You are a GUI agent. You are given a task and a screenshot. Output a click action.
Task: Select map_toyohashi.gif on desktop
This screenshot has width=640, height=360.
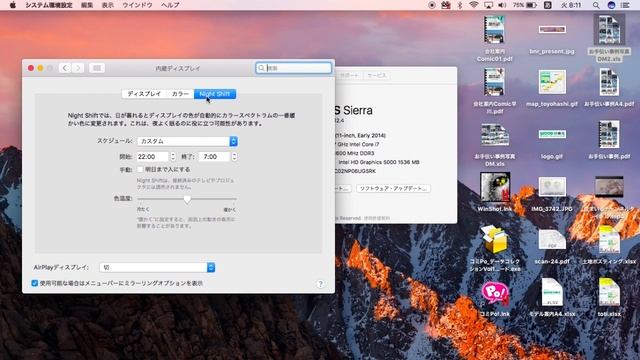coord(552,88)
